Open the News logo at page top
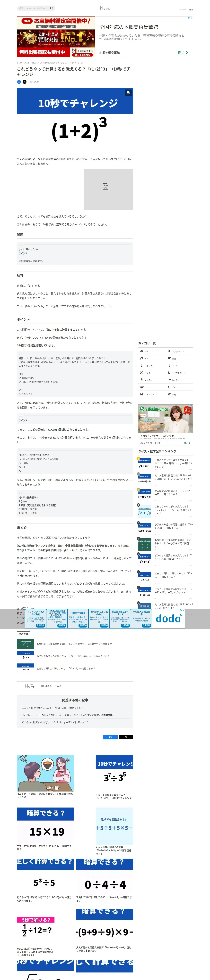This screenshot has height=980, width=210. 105,8
